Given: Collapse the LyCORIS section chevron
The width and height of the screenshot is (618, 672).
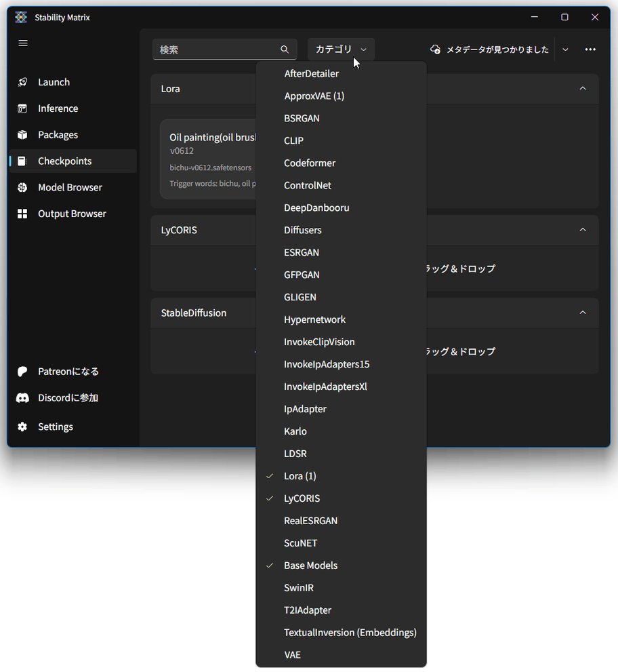Looking at the screenshot, I should (583, 230).
